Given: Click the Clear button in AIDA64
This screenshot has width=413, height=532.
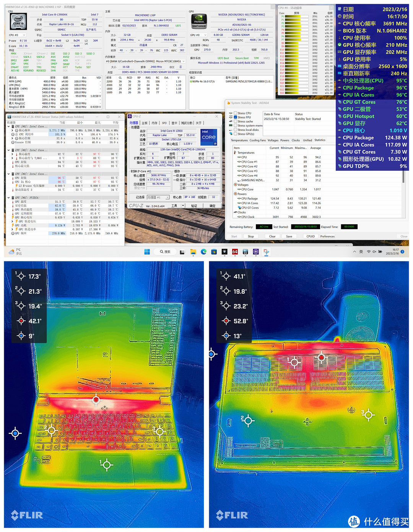Looking at the screenshot, I should pyautogui.click(x=272, y=237).
